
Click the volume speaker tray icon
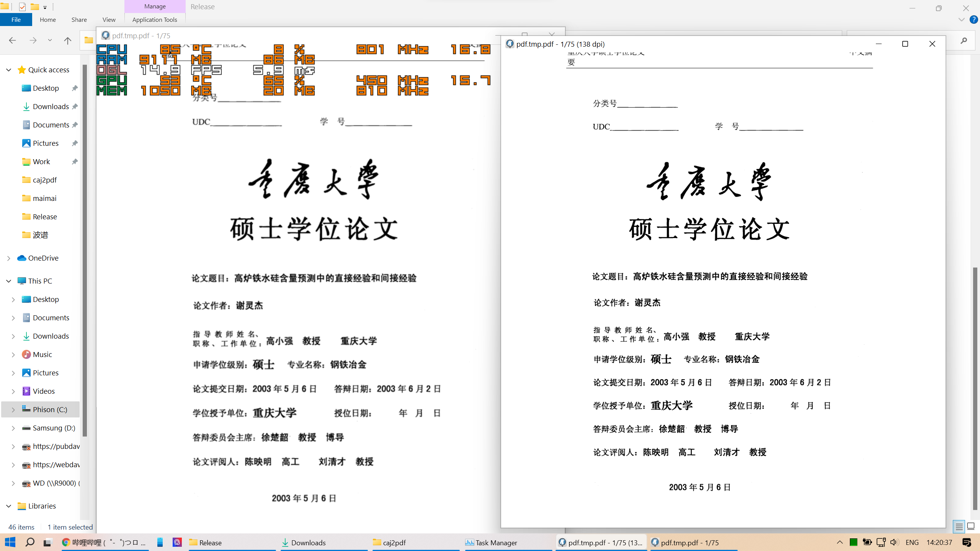[x=894, y=543]
